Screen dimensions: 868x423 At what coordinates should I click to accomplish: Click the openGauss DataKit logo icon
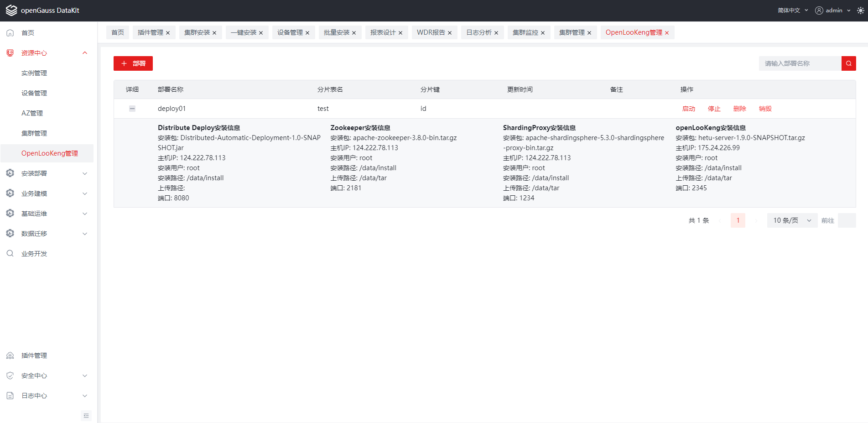11,10
